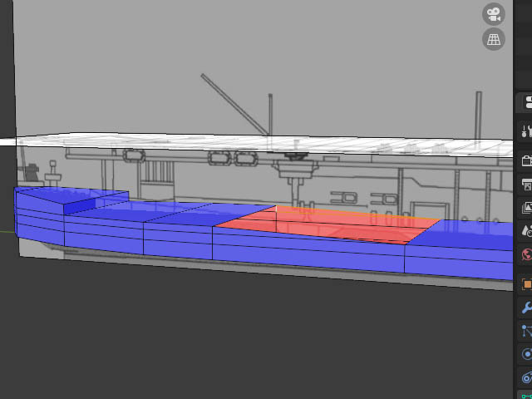Open the World properties tab (red globe)

(x=526, y=254)
